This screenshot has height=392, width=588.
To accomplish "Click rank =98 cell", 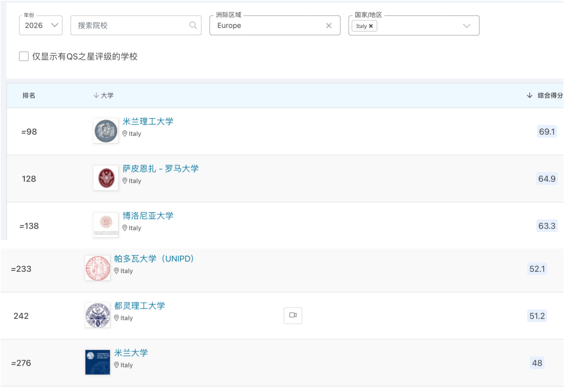I will (29, 132).
